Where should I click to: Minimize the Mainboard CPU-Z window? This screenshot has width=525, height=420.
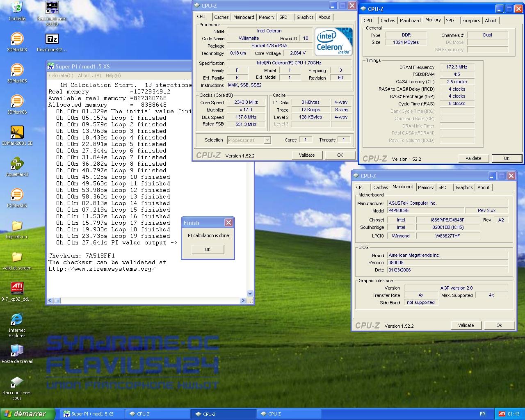click(x=492, y=176)
